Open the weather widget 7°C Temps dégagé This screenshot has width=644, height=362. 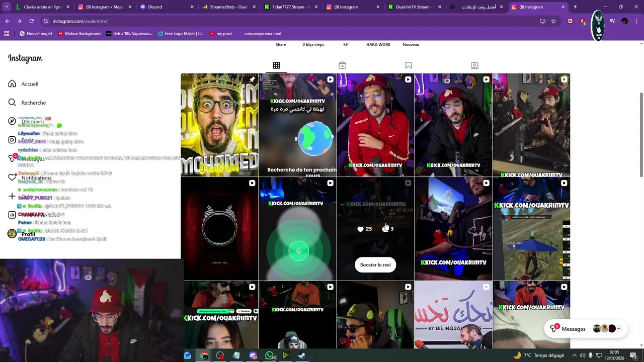(x=538, y=355)
